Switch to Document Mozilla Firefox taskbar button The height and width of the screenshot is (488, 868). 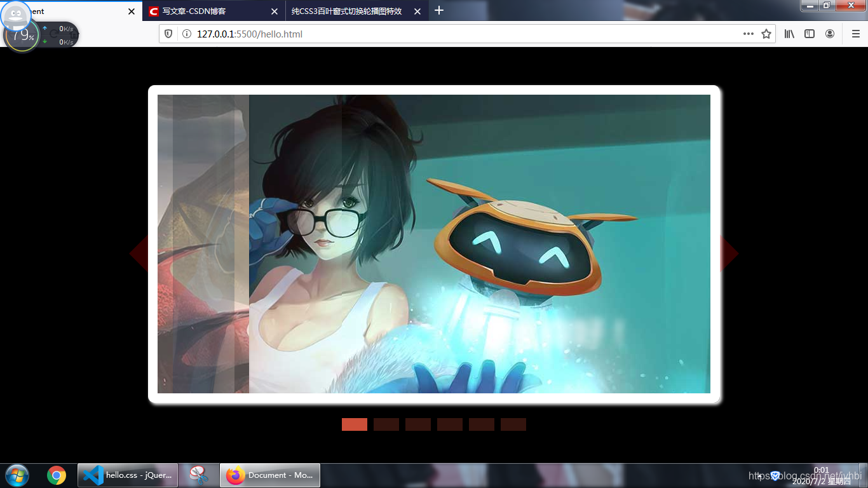coord(270,475)
